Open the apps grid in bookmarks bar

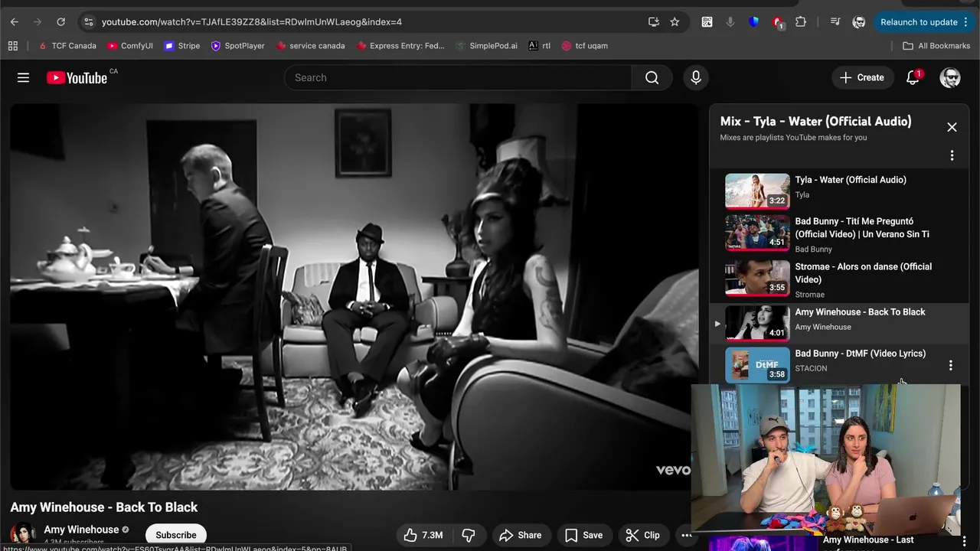coord(13,46)
